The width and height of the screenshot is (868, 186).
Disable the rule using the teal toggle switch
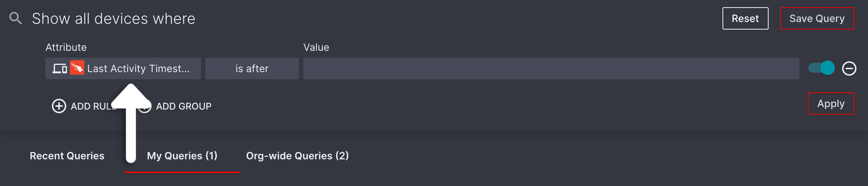coord(821,68)
